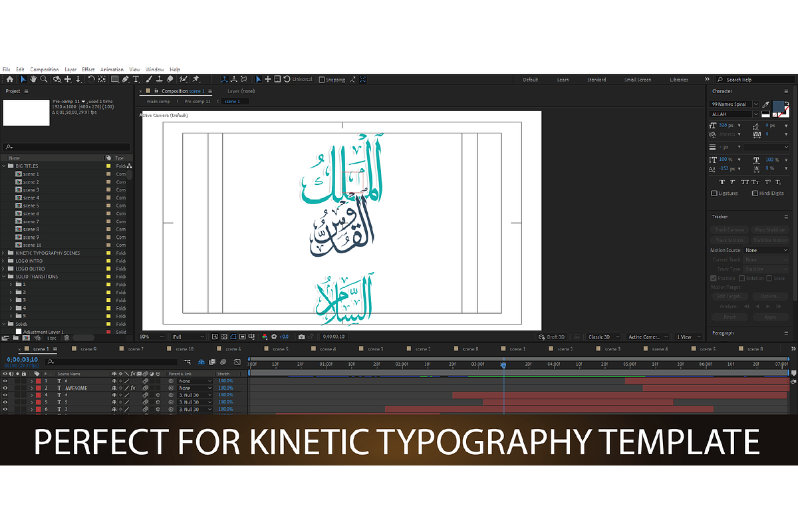Image resolution: width=798 pixels, height=532 pixels.
Task: Toggle the Snapping checkbox
Action: pos(322,80)
